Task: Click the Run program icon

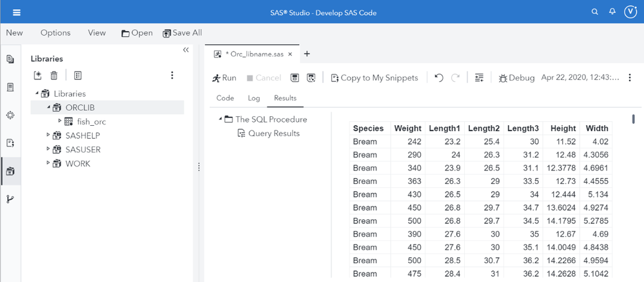Action: click(x=224, y=77)
